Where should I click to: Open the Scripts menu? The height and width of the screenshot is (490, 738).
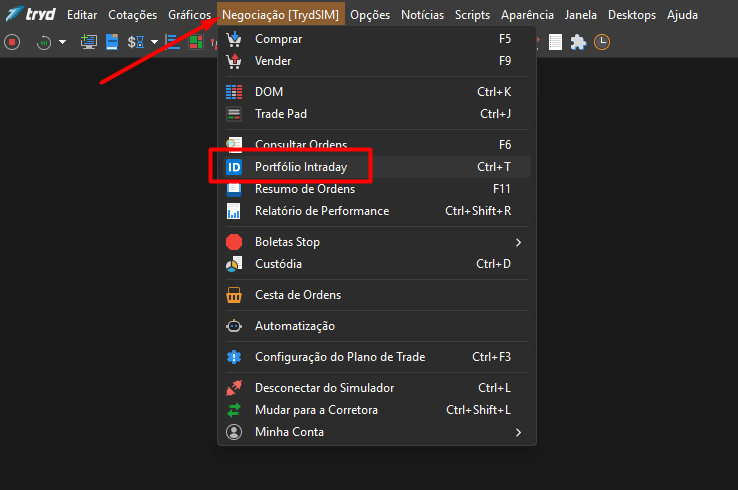(473, 15)
